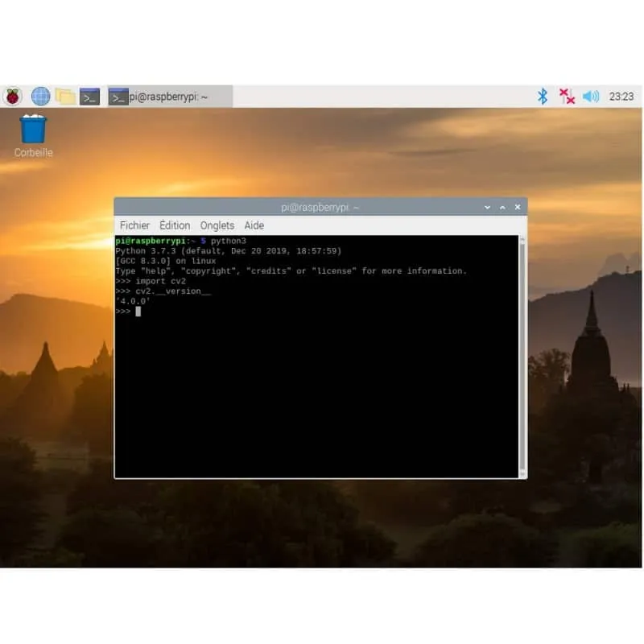Click the terminal's vertical scrollbar
This screenshot has width=644, height=644.
(522, 354)
